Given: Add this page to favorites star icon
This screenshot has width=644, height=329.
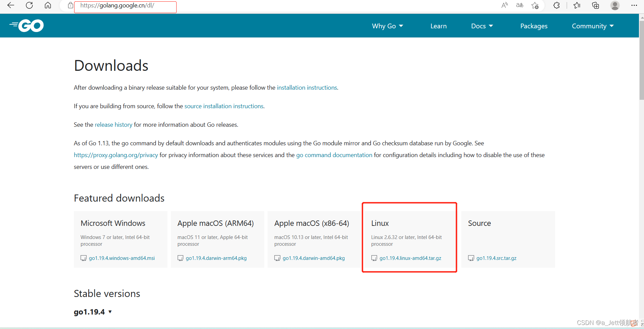Looking at the screenshot, I should tap(535, 5).
